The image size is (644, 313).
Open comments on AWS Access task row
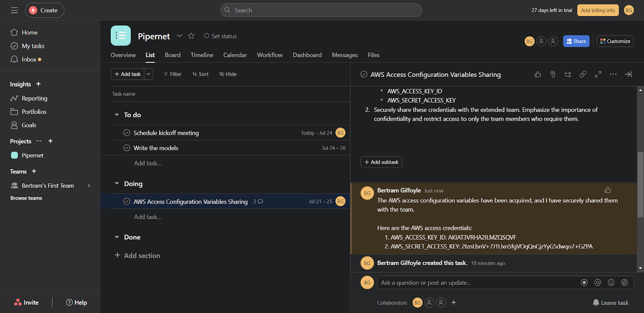pos(258,201)
